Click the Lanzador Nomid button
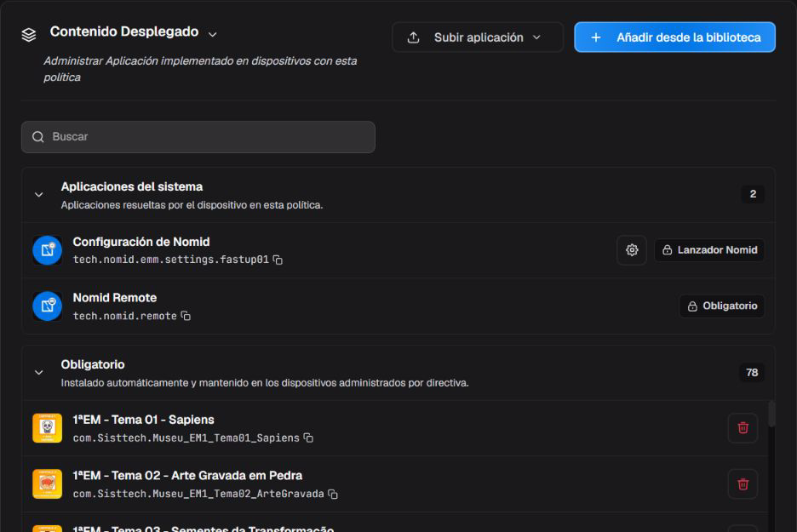The height and width of the screenshot is (532, 797). 709,250
